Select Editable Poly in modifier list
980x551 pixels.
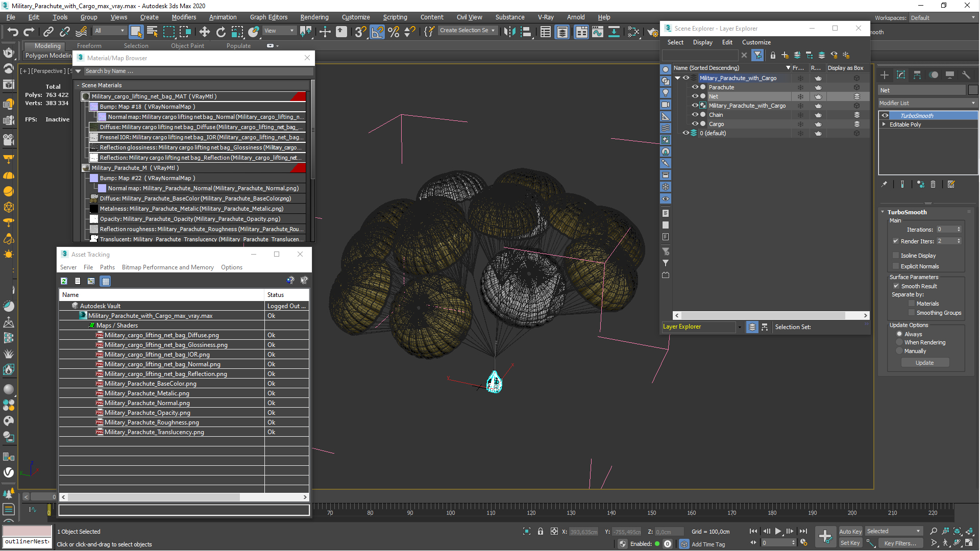click(911, 124)
